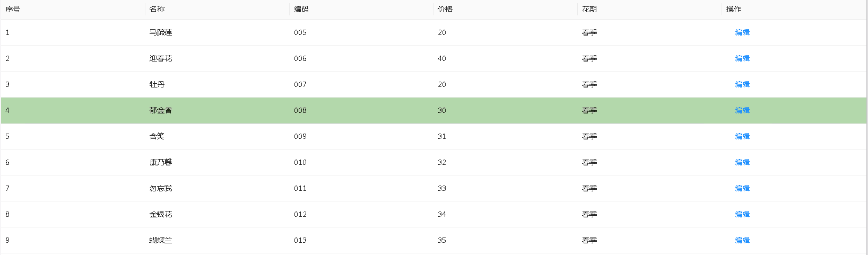Click the 操作 column header
This screenshot has width=868, height=255.
pos(734,9)
